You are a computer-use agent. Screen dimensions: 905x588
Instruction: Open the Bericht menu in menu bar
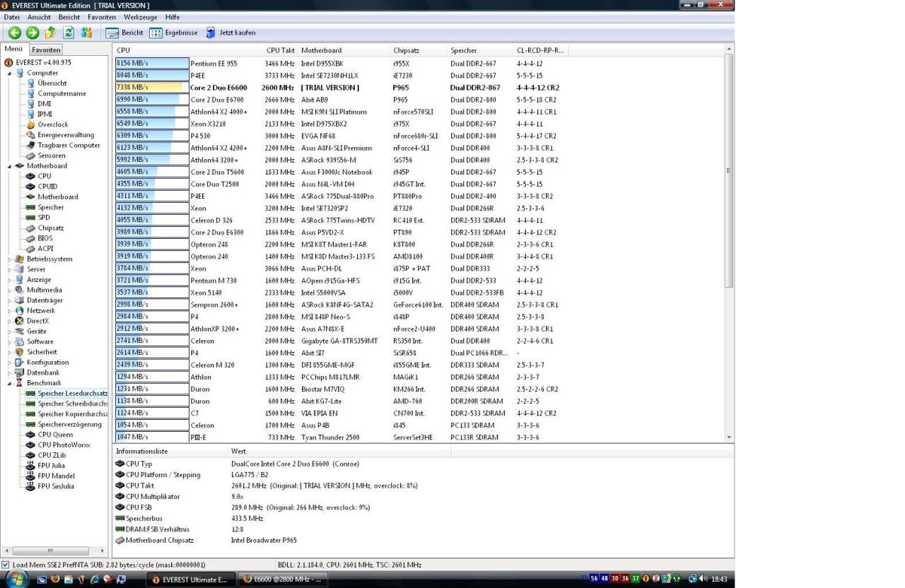(x=69, y=17)
